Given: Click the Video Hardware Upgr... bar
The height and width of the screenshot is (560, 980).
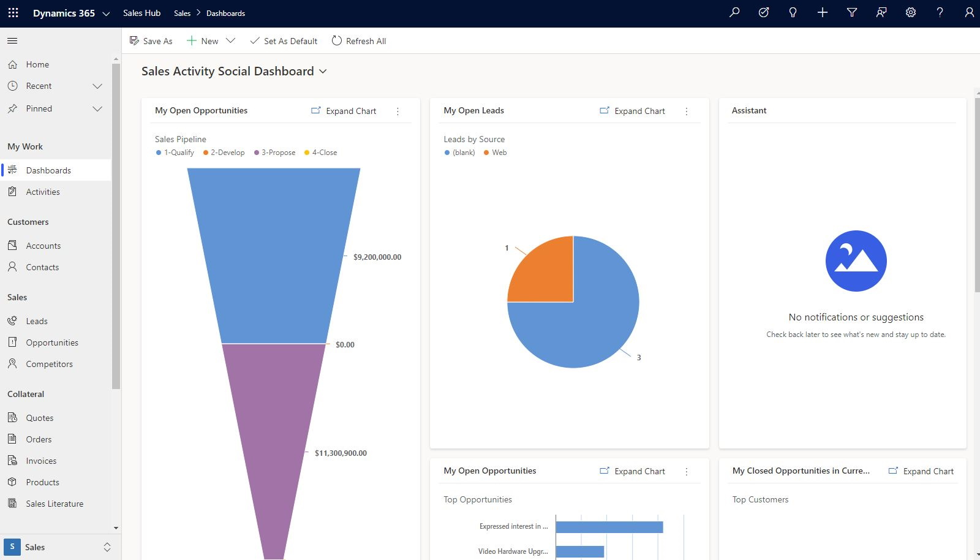Looking at the screenshot, I should pos(580,551).
